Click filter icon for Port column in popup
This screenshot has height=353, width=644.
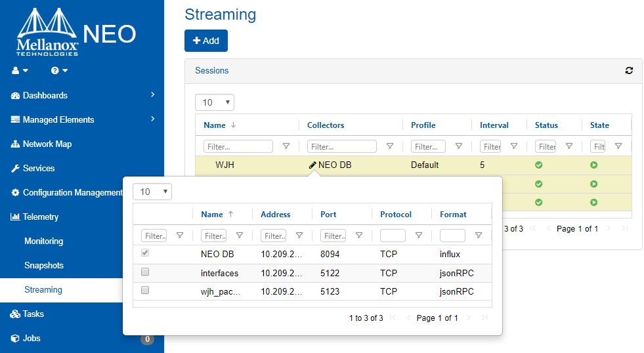pos(358,236)
